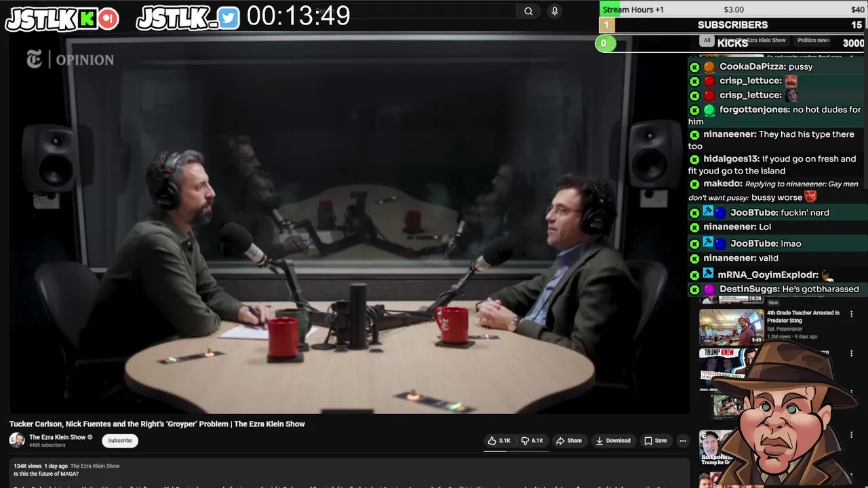The image size is (868, 488).
Task: Click CookaDaPizza's orange chat badge
Action: click(709, 67)
